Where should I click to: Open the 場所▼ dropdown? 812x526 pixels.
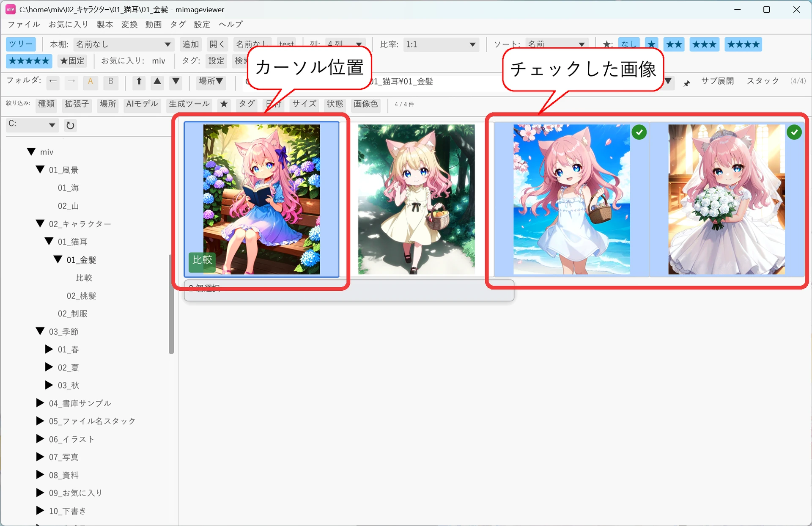(x=211, y=81)
